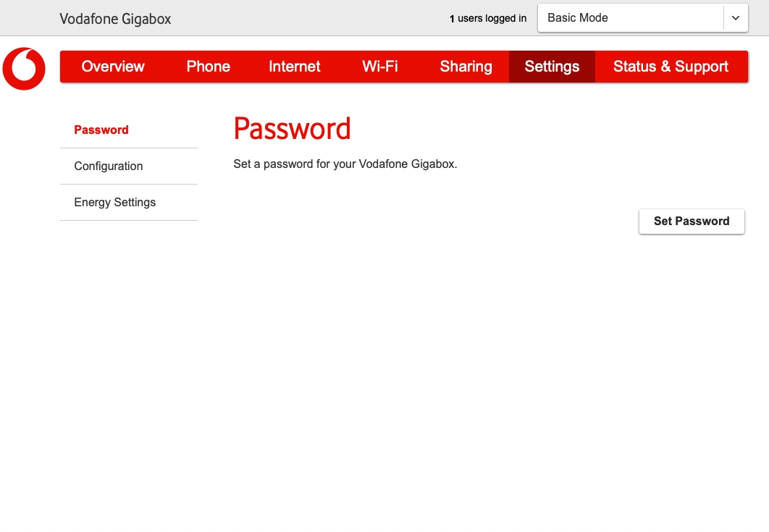769x532 pixels.
Task: Go to the Internet tab
Action: pos(294,67)
